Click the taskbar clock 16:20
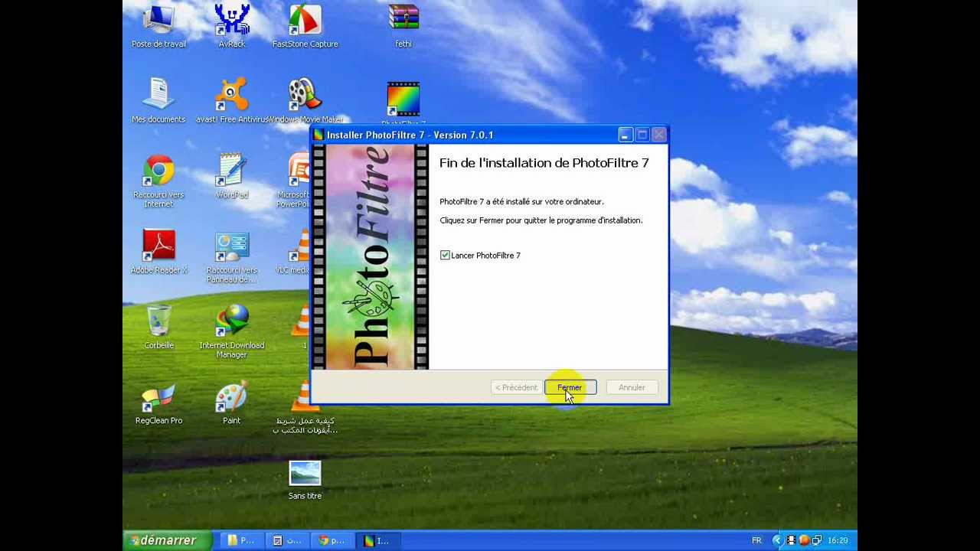This screenshot has height=551, width=980. (x=837, y=540)
